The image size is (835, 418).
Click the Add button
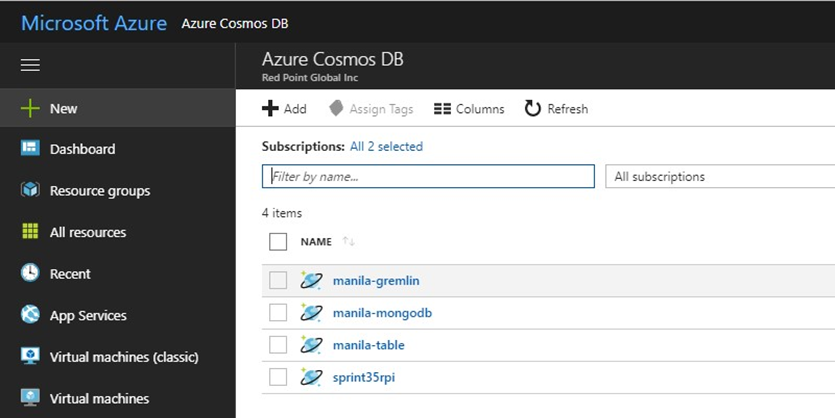284,108
